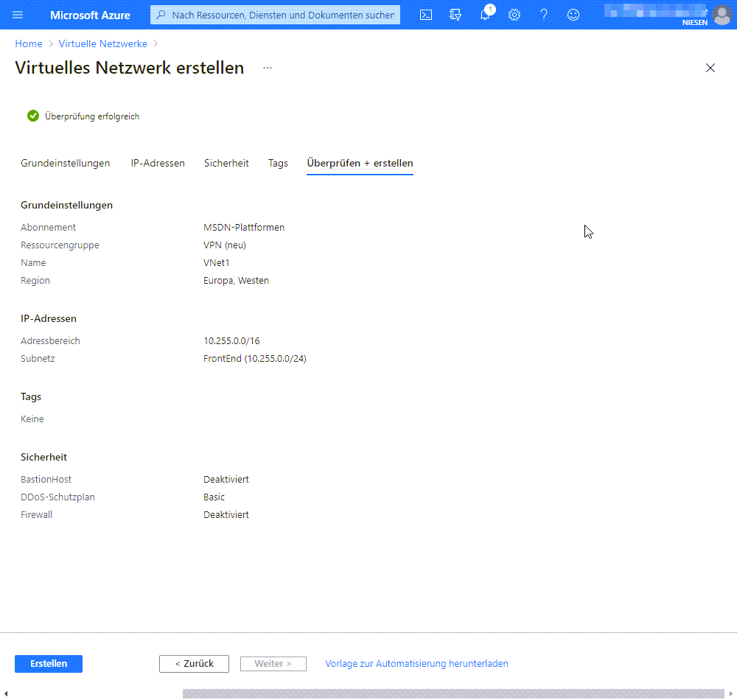Open more options ellipsis next to title
The height and width of the screenshot is (700, 737).
pos(268,68)
